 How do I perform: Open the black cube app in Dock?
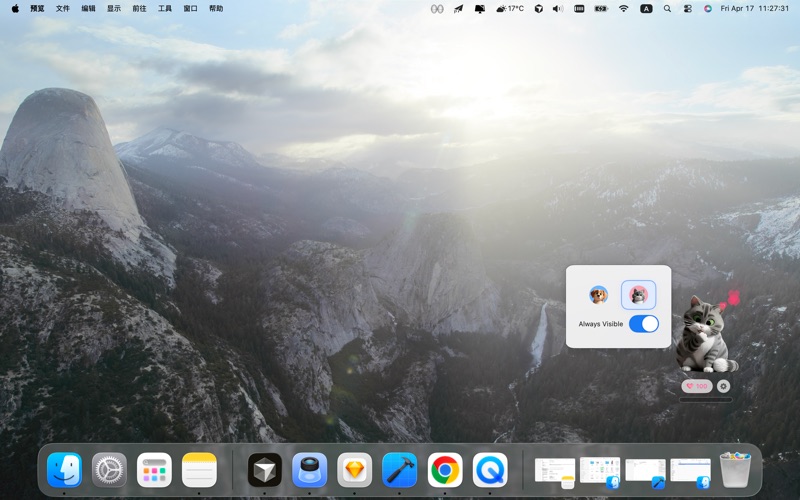point(265,470)
